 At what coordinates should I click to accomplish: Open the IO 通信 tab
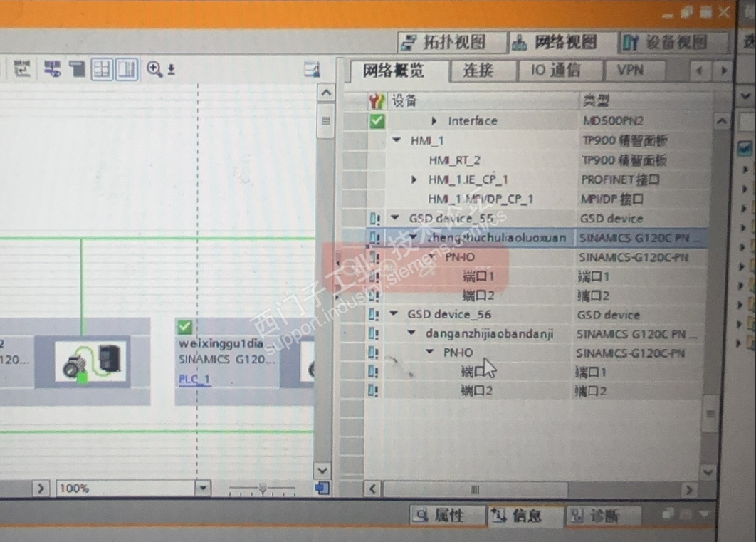[560, 71]
